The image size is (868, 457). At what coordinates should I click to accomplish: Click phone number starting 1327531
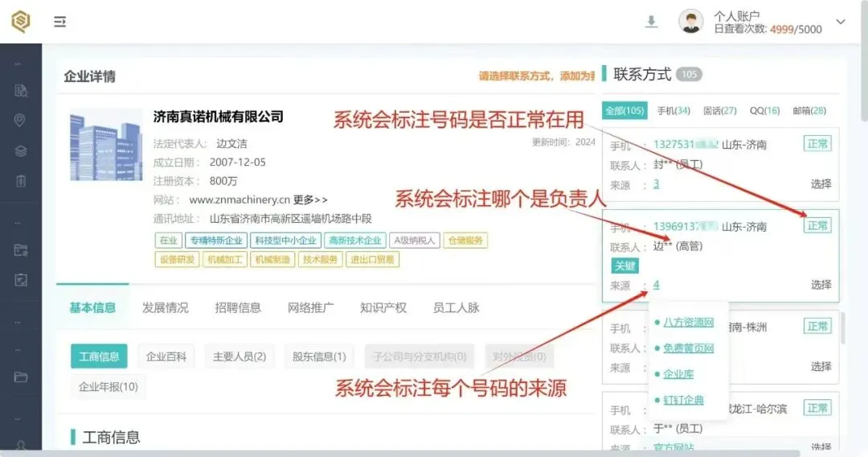tap(686, 145)
